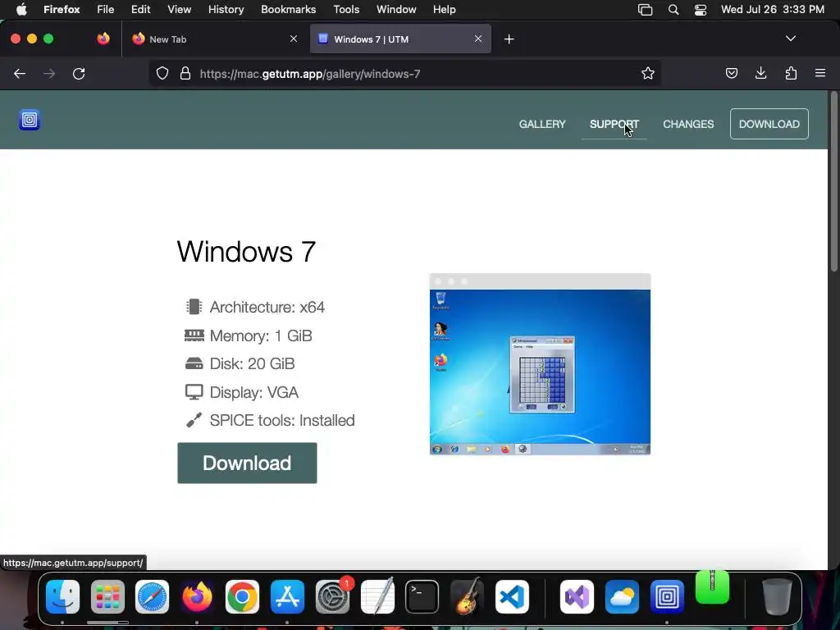Open Visual Studio from the Dock
This screenshot has height=630, width=840.
point(577,596)
